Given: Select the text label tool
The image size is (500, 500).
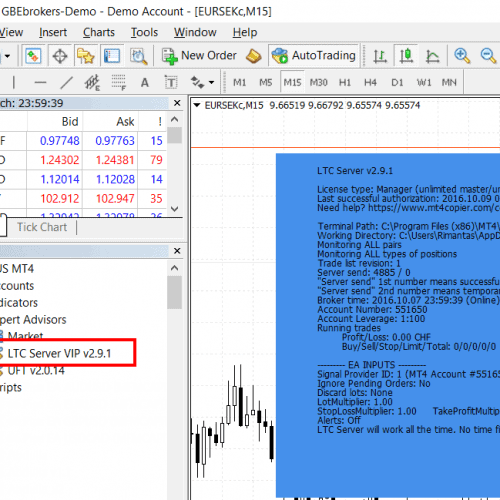Looking at the screenshot, I should tap(171, 82).
